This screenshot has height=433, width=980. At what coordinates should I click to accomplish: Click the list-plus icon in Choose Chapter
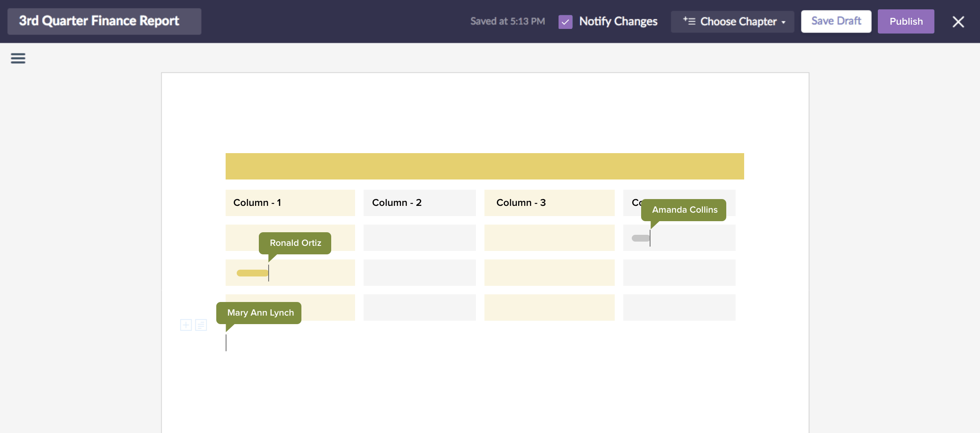click(x=689, y=21)
